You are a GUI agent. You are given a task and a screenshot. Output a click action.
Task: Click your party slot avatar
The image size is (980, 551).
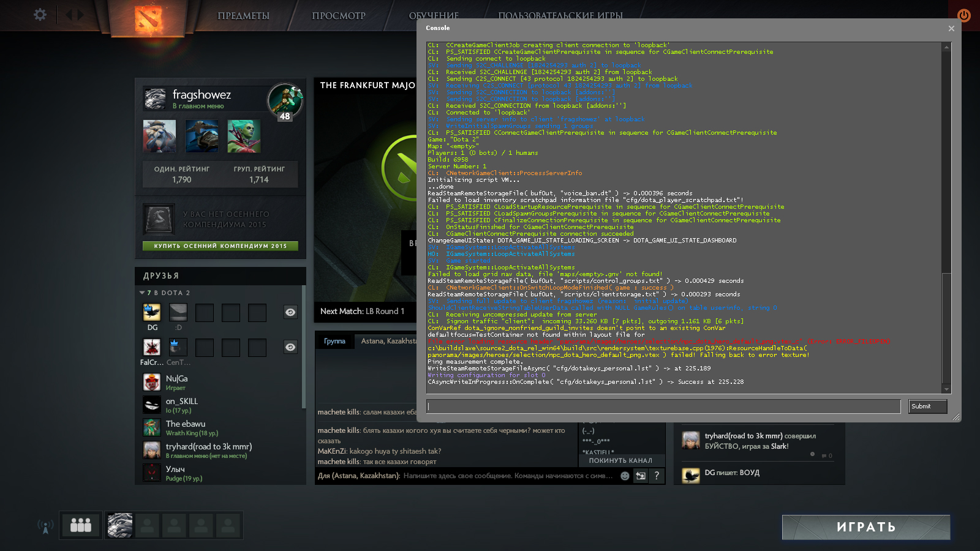tap(120, 525)
